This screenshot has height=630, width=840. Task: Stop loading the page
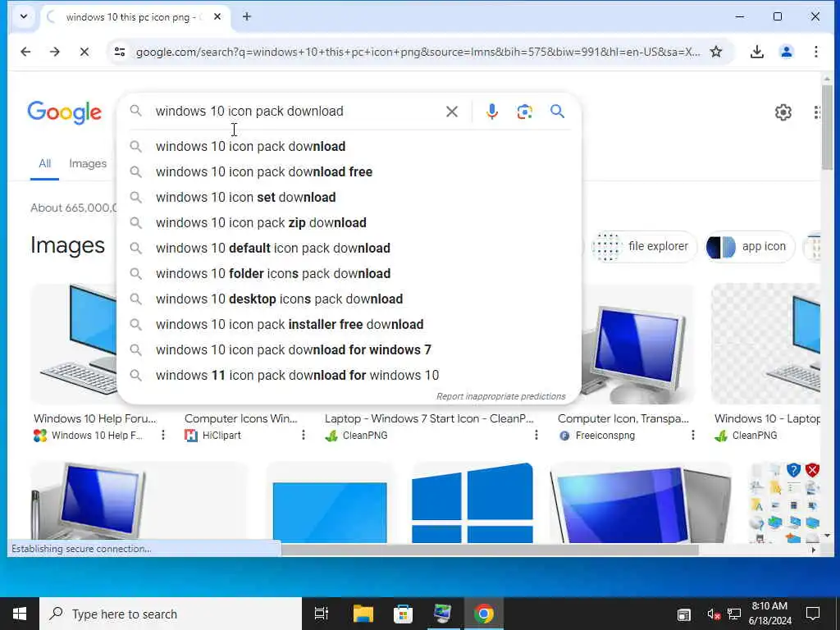point(84,52)
